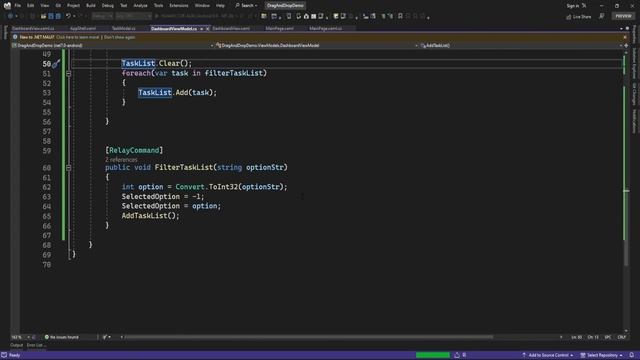Viewport: 640px width, 360px height.
Task: Click the Ready status bar icon
Action: pos(4,355)
